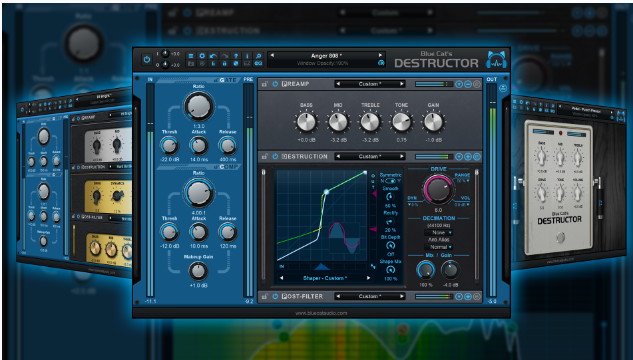This screenshot has height=360, width=633.
Task: Click the Shape Mix knob
Action: click(390, 270)
